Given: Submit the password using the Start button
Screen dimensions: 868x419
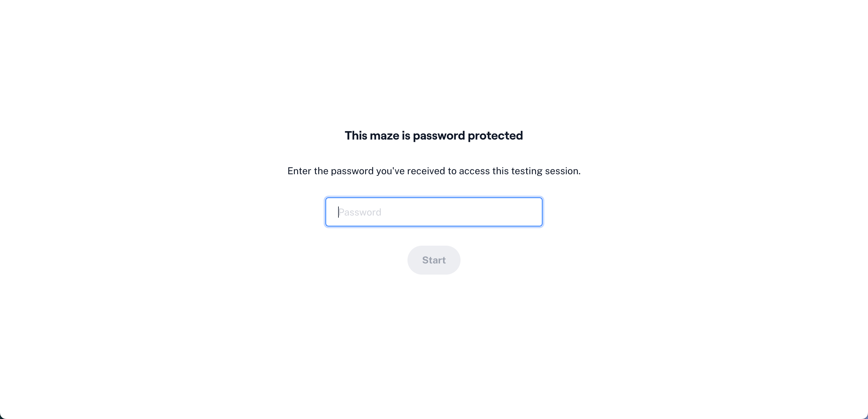Looking at the screenshot, I should [434, 260].
